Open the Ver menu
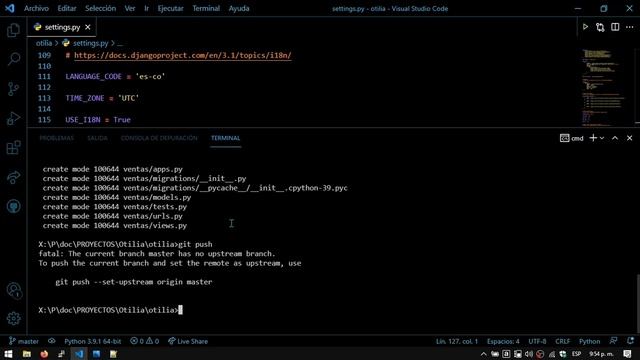This screenshot has height=360, width=640. (130, 8)
